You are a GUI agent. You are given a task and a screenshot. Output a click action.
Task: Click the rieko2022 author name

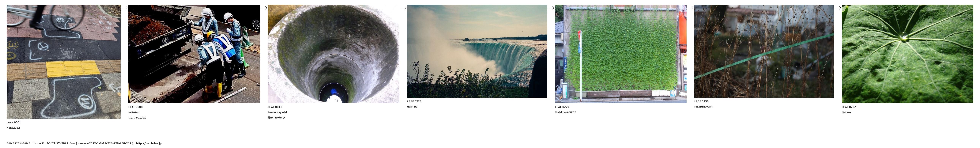coord(13,128)
